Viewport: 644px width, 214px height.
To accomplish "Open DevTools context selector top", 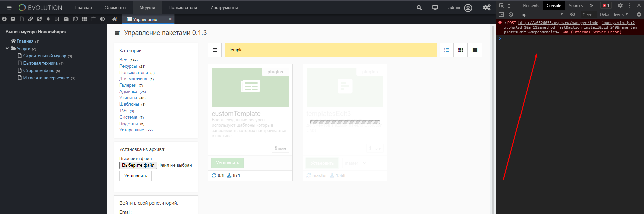I will pos(541,15).
